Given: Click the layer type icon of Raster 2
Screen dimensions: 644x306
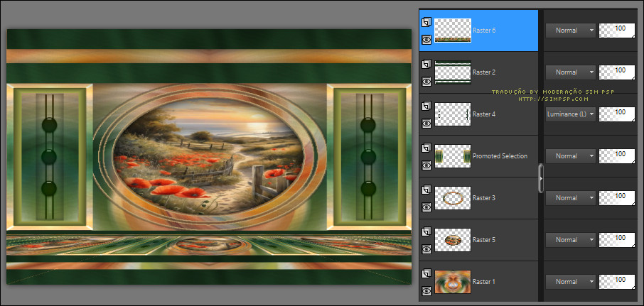Looking at the screenshot, I should click(x=426, y=63).
